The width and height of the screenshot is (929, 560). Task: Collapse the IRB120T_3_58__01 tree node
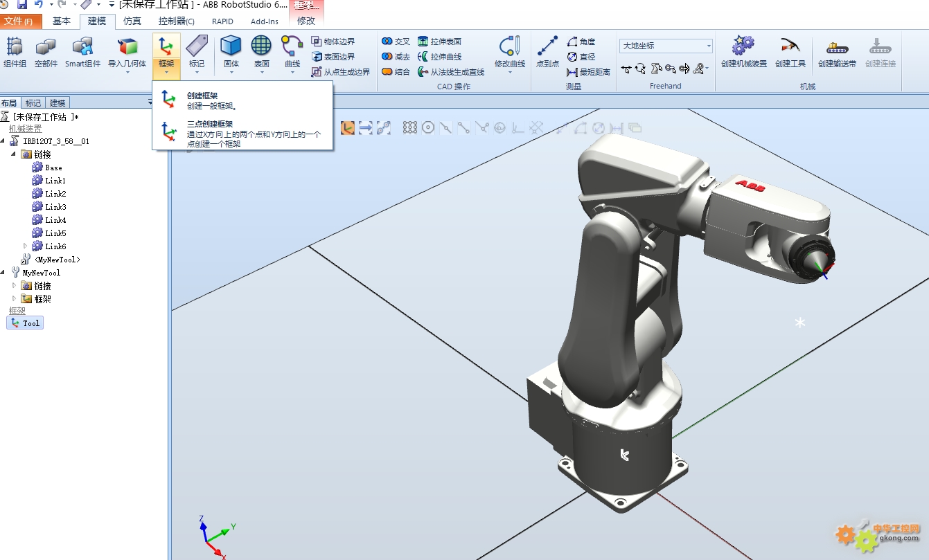click(3, 141)
